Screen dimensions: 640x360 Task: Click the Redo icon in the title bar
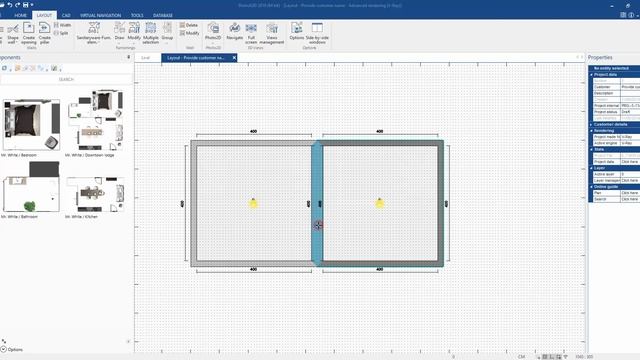point(18,5)
